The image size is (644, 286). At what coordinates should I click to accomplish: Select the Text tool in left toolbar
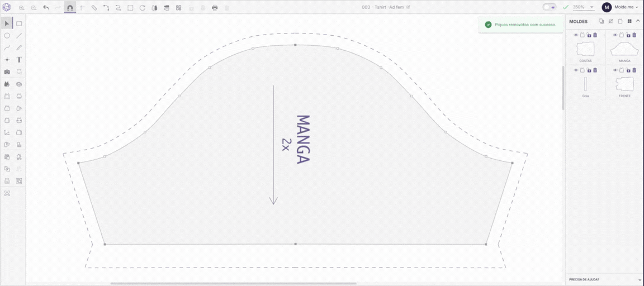pyautogui.click(x=19, y=60)
